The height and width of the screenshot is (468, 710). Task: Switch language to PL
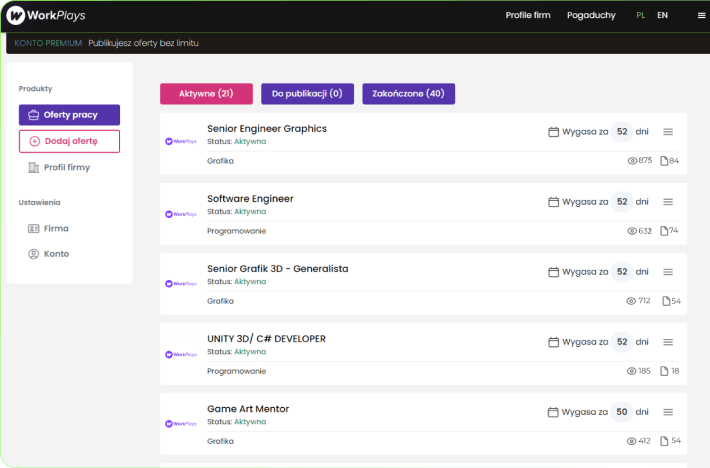(640, 15)
